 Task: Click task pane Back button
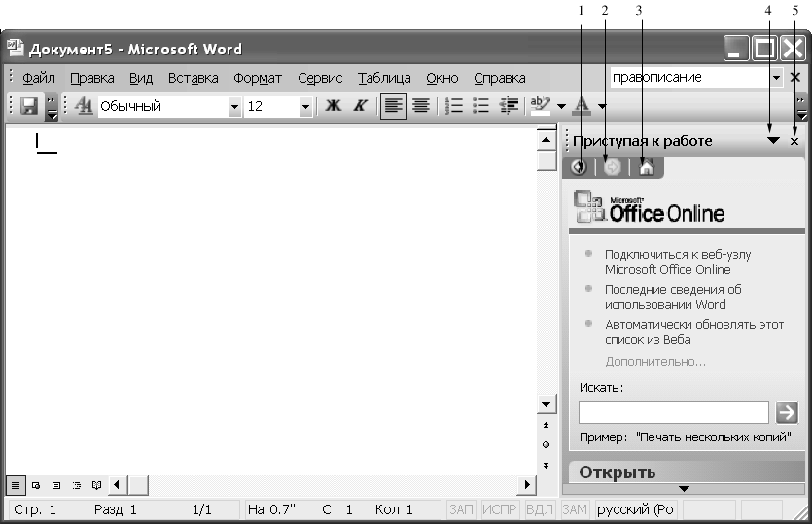(579, 167)
